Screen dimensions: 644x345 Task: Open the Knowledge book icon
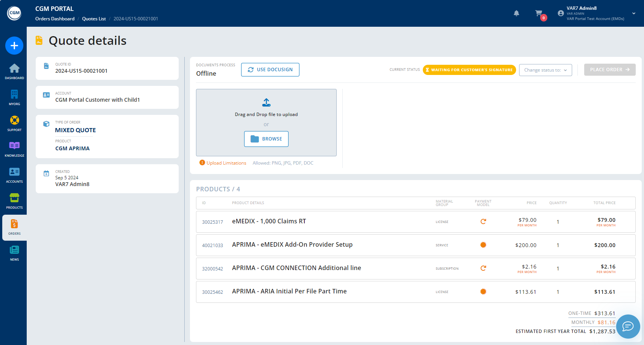(x=14, y=149)
